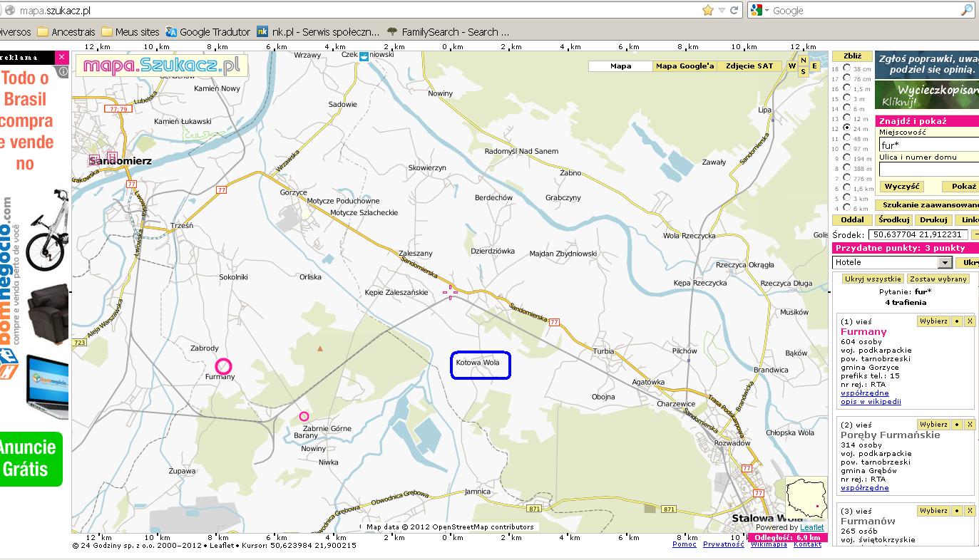The image size is (979, 560).
Task: Remove Furmanów result with X
Action: tap(970, 511)
